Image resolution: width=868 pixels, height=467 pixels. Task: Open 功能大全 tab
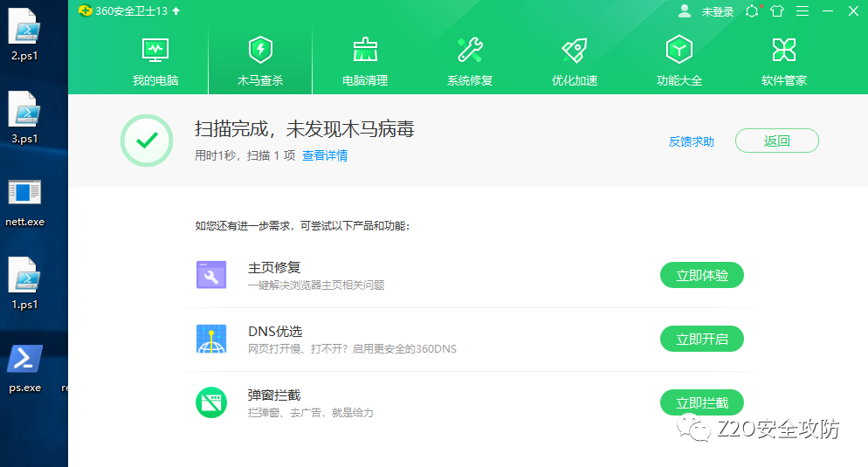coord(679,61)
